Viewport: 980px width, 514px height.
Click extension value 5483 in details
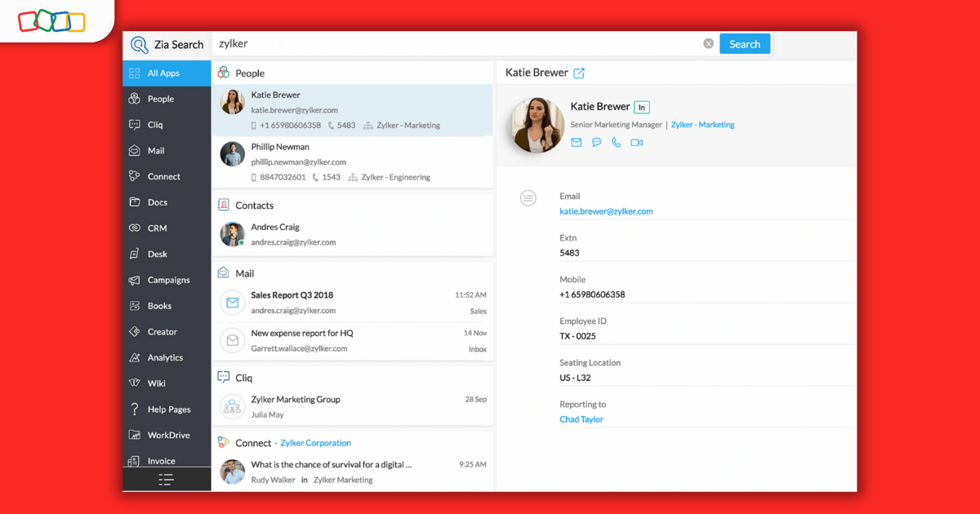(569, 253)
